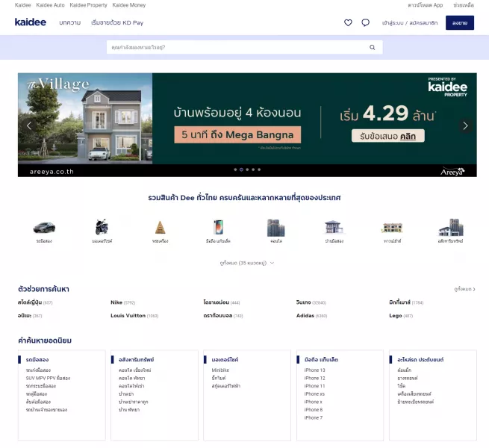Click the บิ๊กไบค์ link
Screen dimensions: 489x448
point(219,378)
